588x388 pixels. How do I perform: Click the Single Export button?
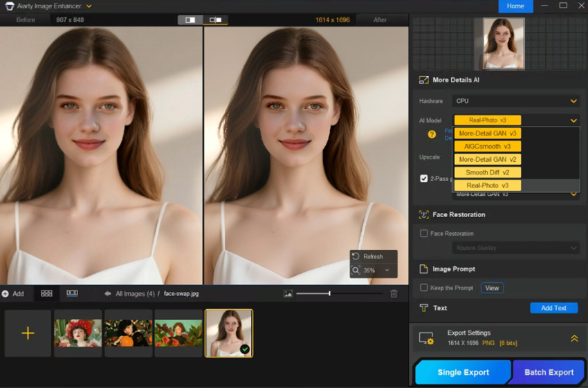point(463,372)
